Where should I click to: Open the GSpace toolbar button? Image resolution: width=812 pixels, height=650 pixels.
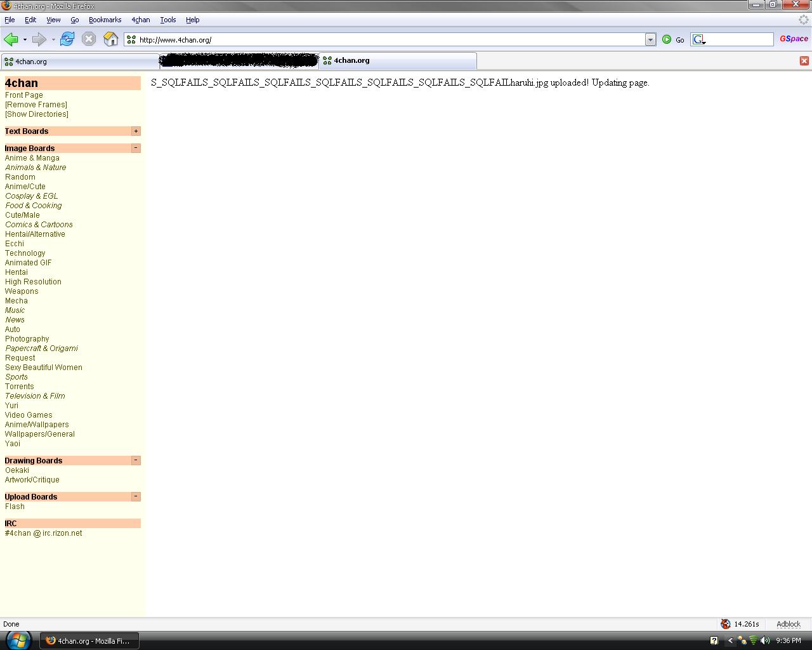pos(794,39)
